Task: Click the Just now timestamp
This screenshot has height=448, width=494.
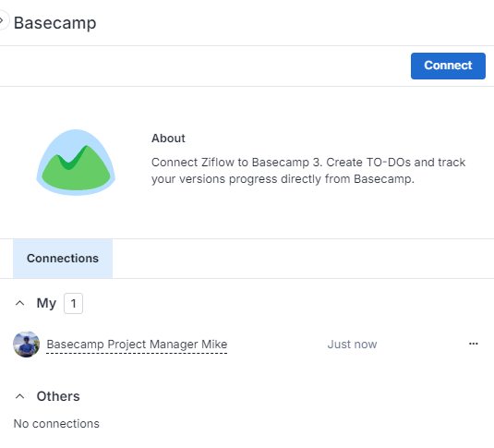Action: (x=352, y=345)
